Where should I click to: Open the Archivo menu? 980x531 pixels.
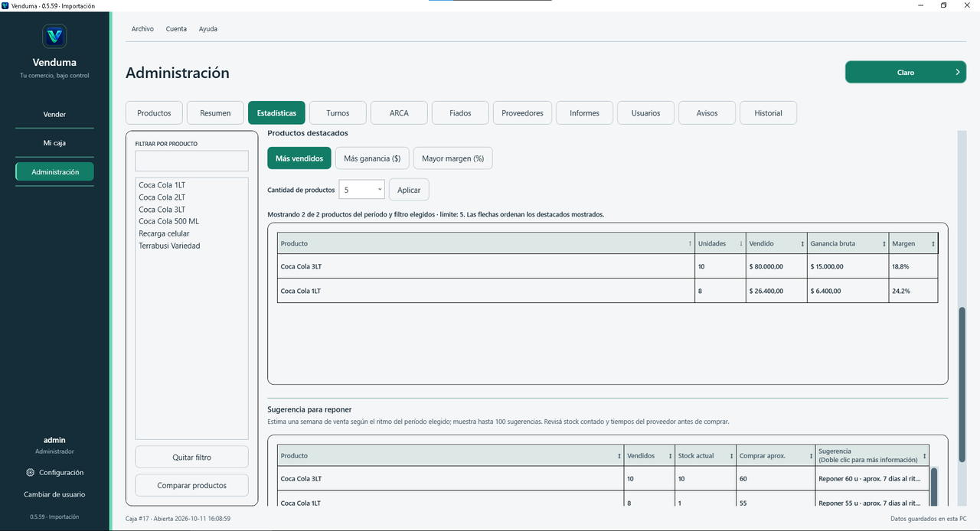click(x=142, y=29)
